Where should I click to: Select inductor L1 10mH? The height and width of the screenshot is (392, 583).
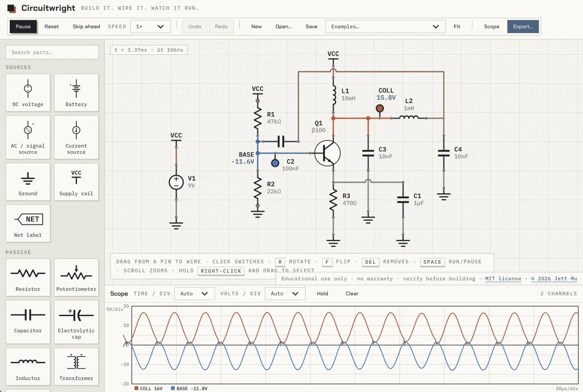click(x=333, y=95)
